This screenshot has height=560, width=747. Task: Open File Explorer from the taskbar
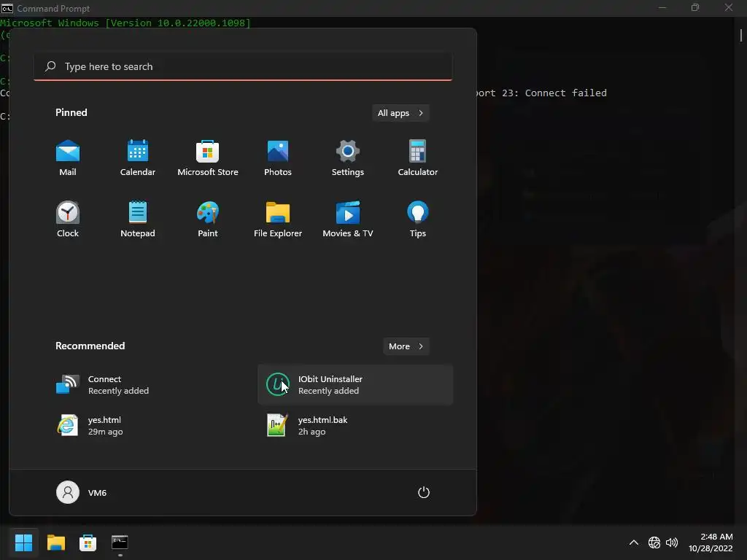coord(55,542)
